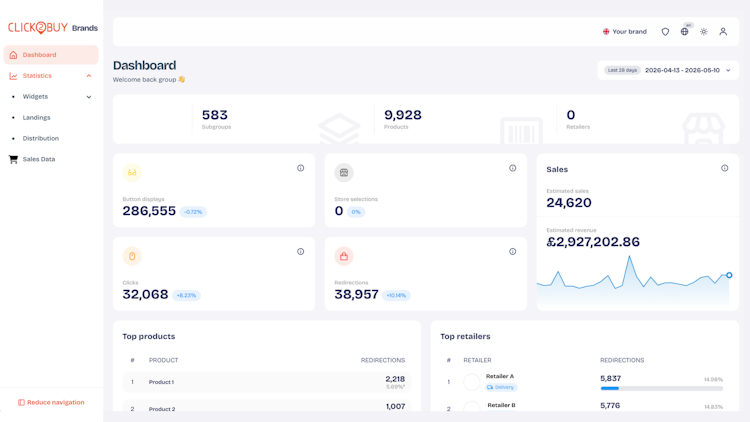Show info for Button displays card

(300, 168)
